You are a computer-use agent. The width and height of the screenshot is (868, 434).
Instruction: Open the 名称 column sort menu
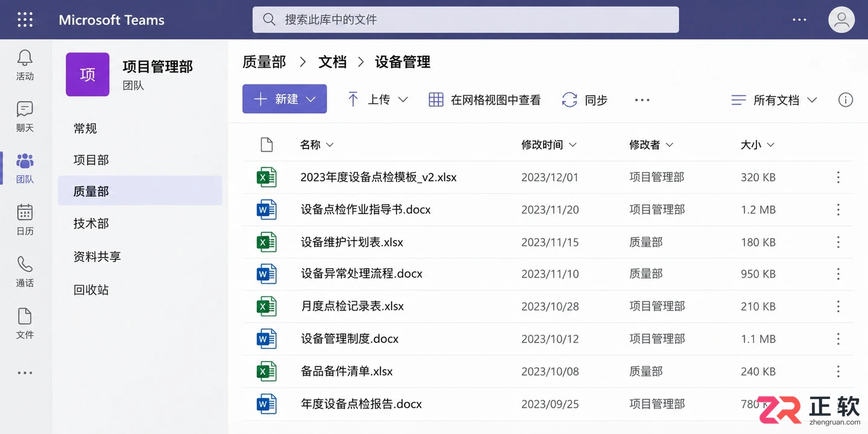317,145
